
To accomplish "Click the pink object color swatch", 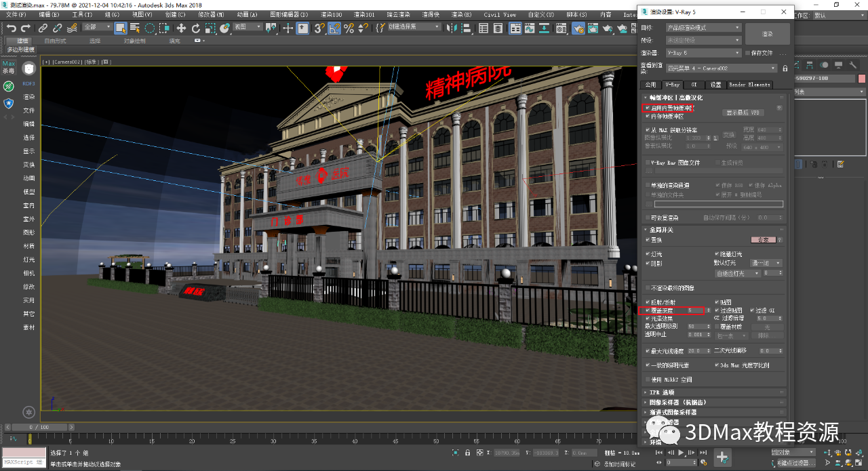I will coord(861,79).
